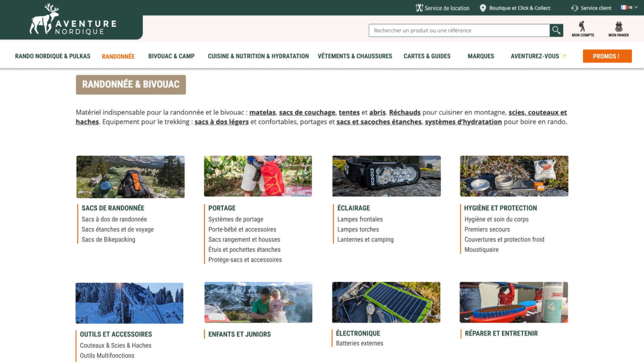Click the magnifying glass search button
The image size is (644, 362).
556,31
